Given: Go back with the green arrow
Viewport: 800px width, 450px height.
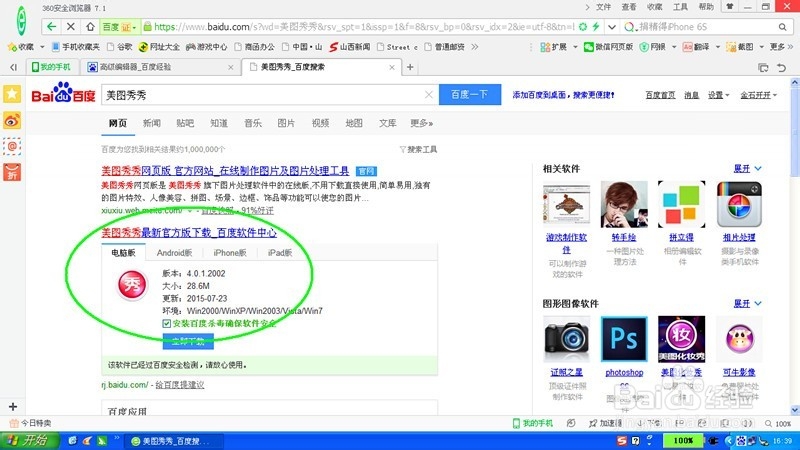Looking at the screenshot, I should click(x=51, y=27).
